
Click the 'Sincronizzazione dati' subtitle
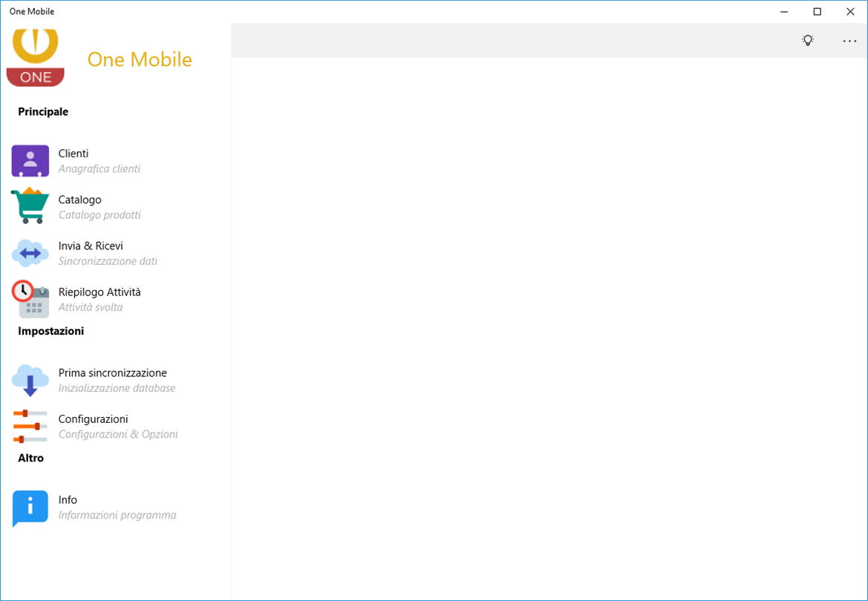[108, 260]
